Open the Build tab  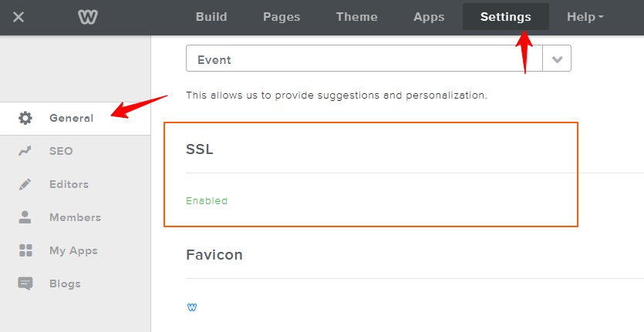click(211, 17)
